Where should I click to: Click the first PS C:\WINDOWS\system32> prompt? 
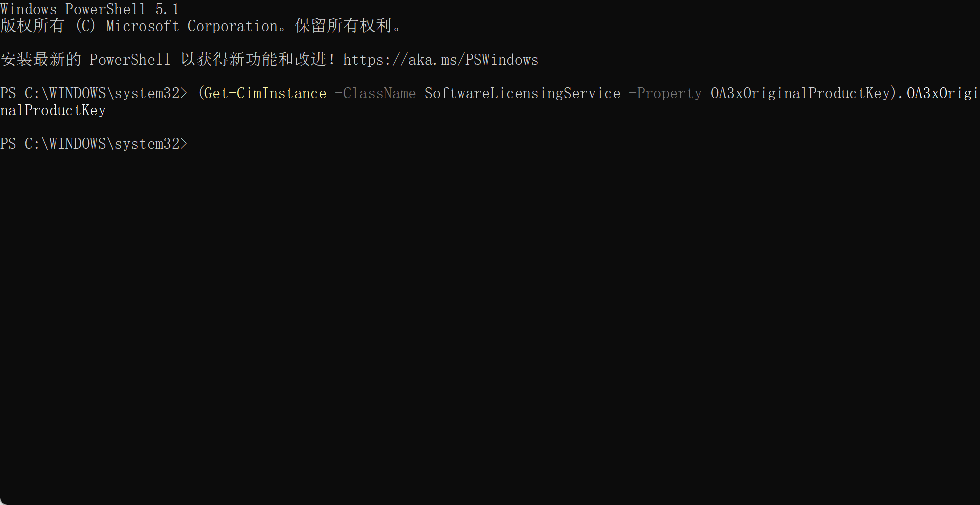[x=94, y=93]
